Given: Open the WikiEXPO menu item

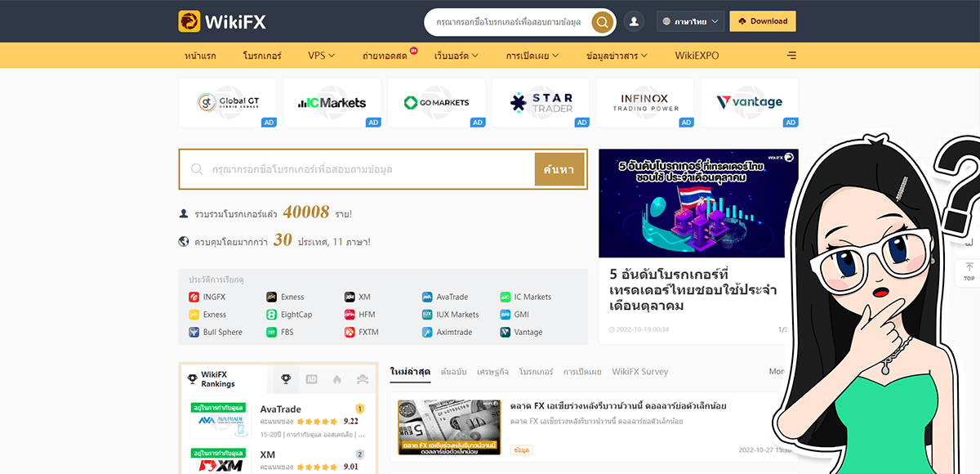Looking at the screenshot, I should coord(697,56).
